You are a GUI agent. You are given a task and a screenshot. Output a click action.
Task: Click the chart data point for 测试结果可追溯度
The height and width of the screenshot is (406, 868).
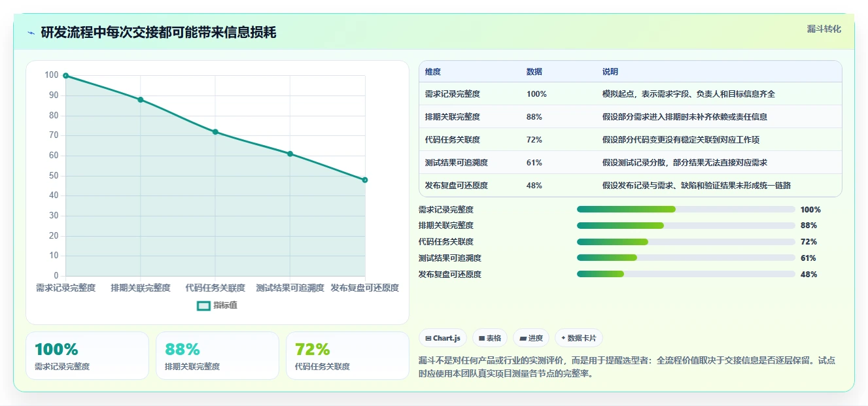(290, 154)
